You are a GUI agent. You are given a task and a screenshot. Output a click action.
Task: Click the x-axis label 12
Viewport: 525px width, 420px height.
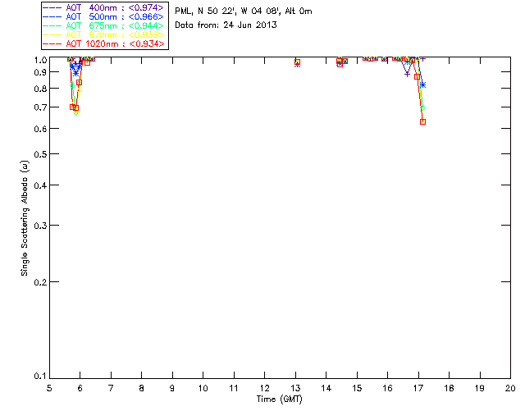click(264, 388)
